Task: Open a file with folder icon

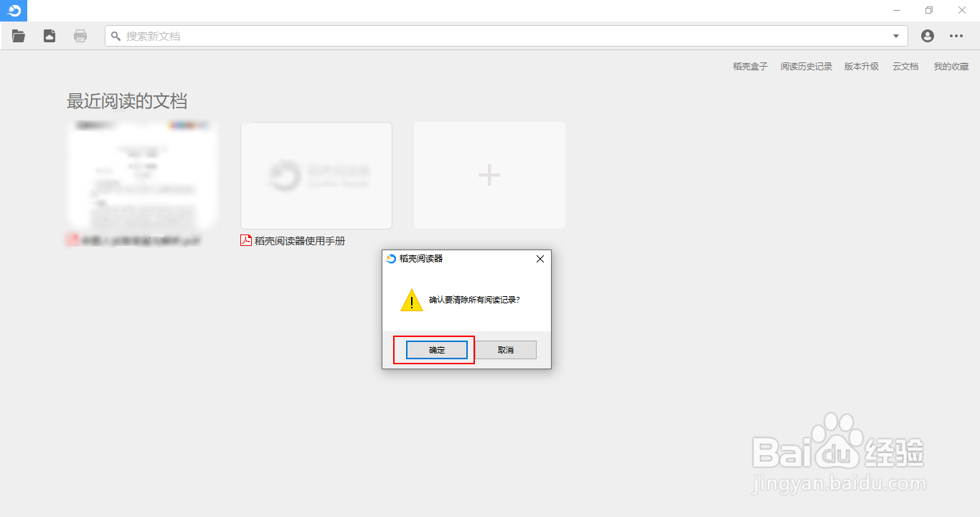Action: (x=19, y=36)
